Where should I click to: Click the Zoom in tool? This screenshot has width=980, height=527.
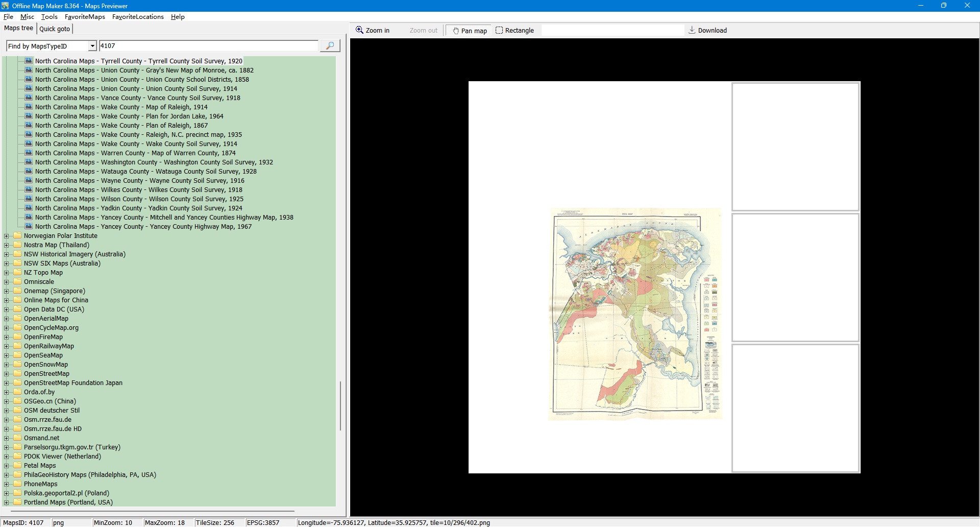point(373,31)
